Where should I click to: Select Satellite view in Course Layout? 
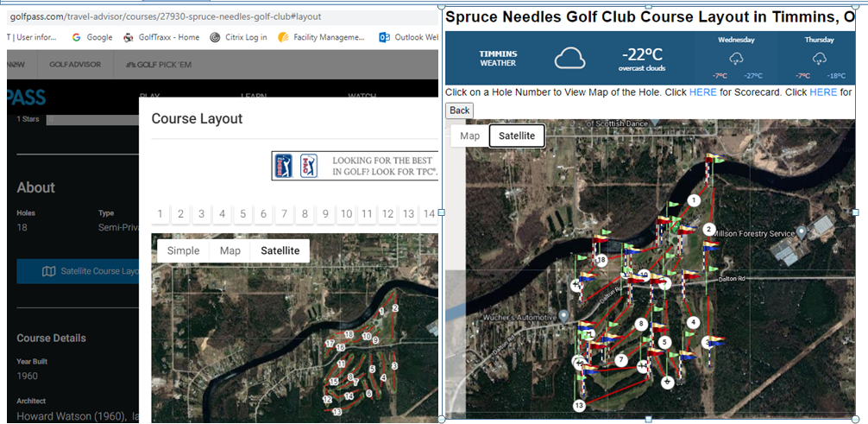point(280,250)
